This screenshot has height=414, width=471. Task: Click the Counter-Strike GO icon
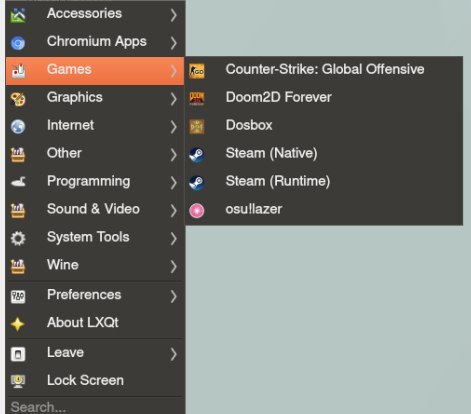click(x=197, y=71)
